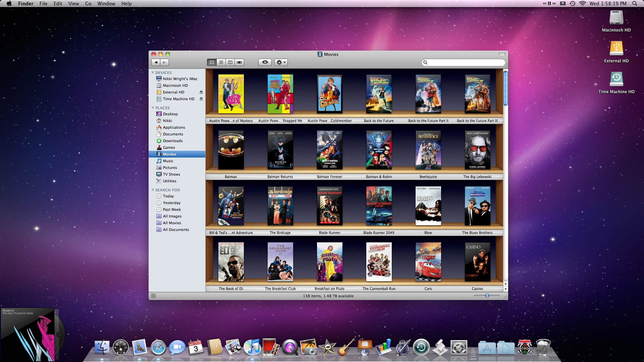Open Spotlight magnifier in menu bar

[634, 4]
